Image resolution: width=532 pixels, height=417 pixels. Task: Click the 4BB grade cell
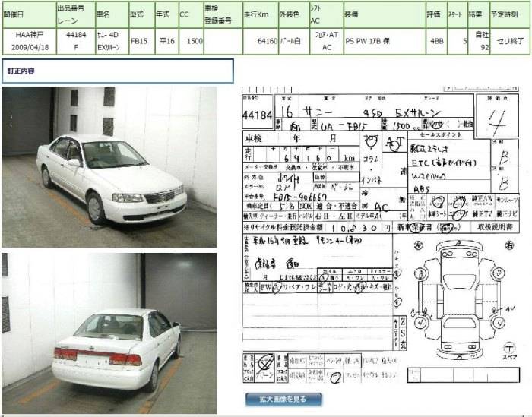point(437,41)
